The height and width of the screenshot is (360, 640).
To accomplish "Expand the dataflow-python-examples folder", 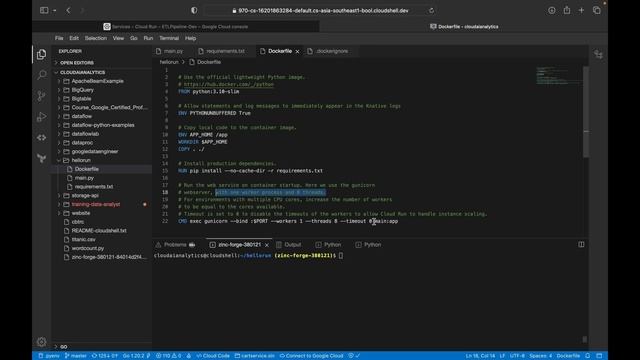I will (103, 125).
